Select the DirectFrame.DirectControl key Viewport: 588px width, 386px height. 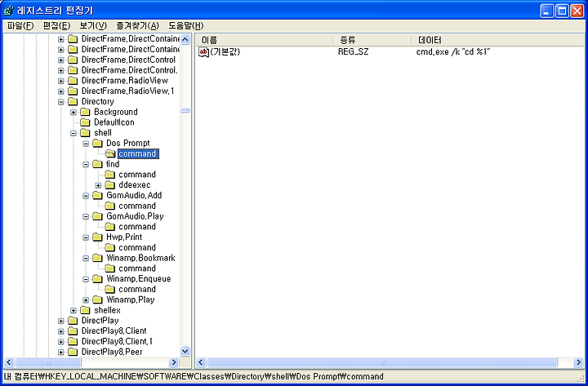click(x=128, y=60)
